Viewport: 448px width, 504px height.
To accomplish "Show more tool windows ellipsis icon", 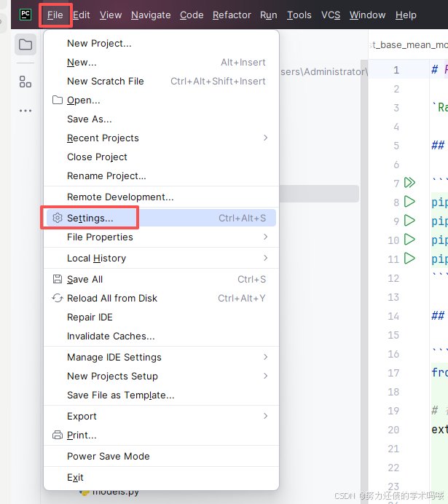I will [x=25, y=111].
